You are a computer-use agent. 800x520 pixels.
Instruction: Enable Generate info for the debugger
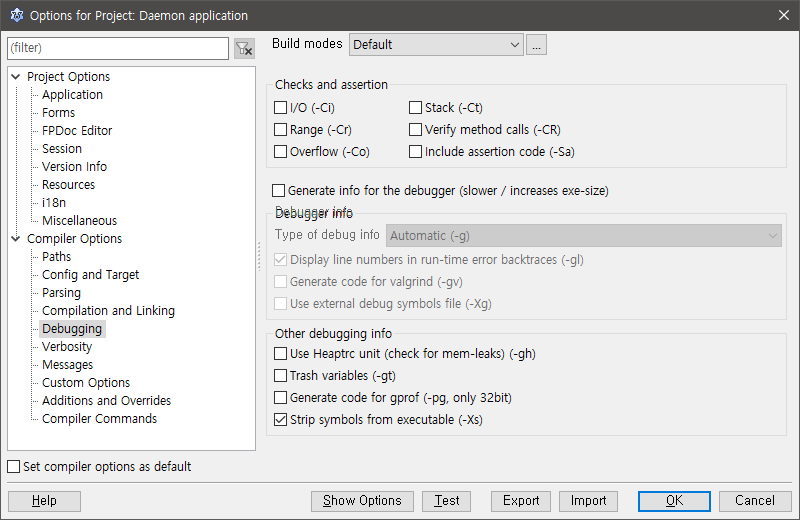[279, 190]
